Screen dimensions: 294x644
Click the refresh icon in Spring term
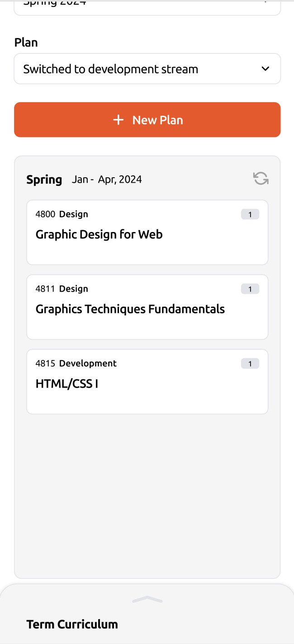click(261, 179)
